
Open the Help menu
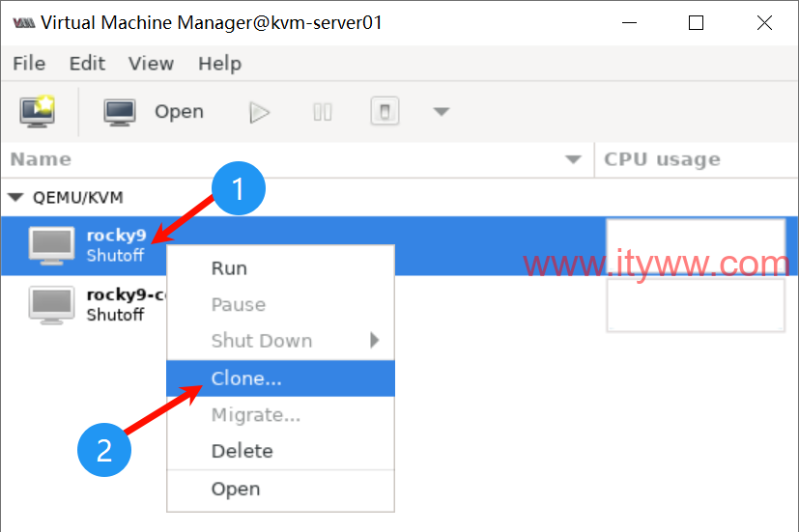tap(219, 64)
